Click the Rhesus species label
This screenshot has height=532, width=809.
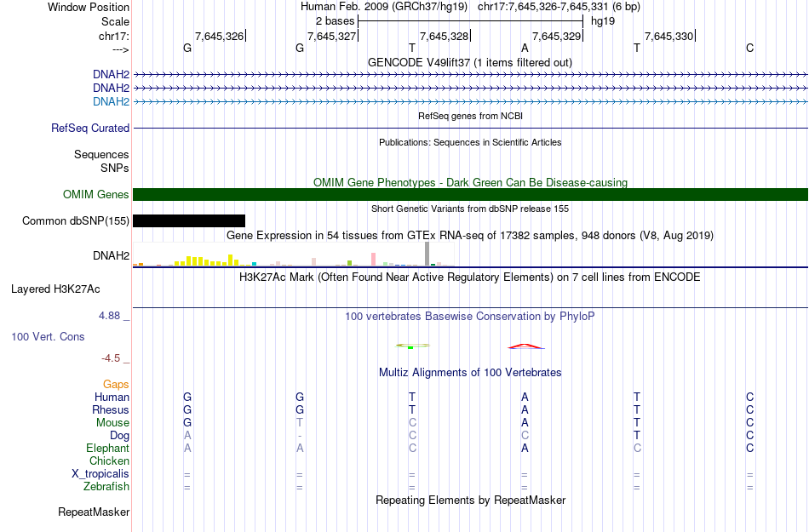click(111, 409)
